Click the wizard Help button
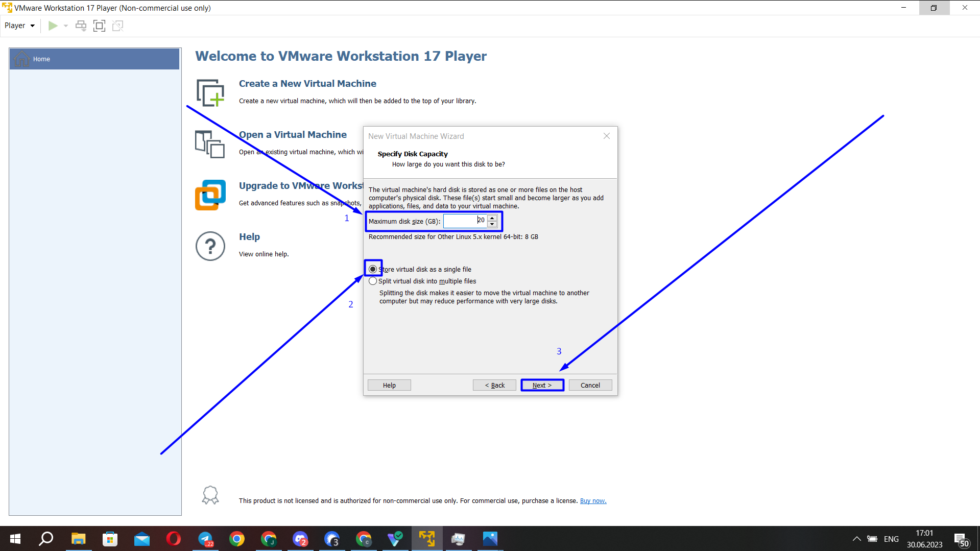Screen dimensions: 980x551 pyautogui.click(x=389, y=385)
